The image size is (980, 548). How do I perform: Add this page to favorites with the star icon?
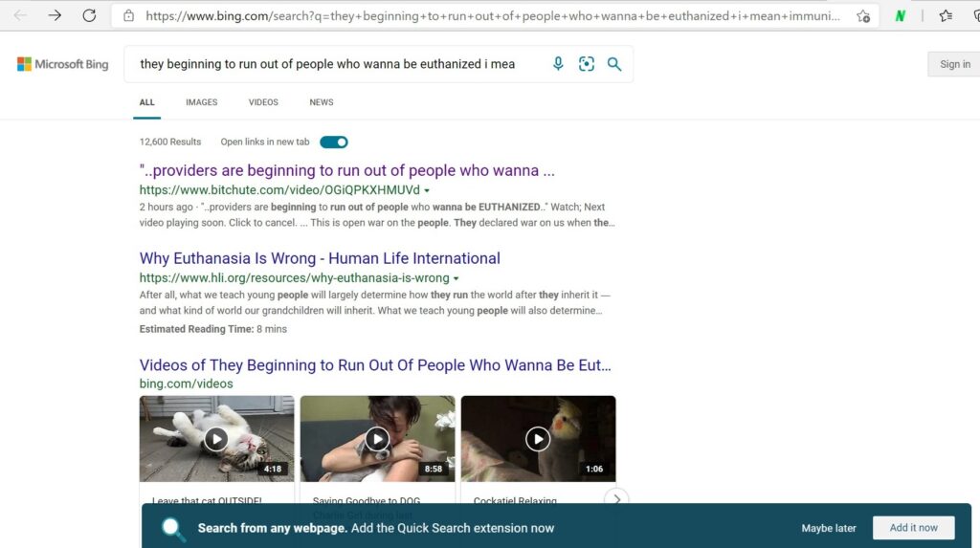click(x=863, y=15)
